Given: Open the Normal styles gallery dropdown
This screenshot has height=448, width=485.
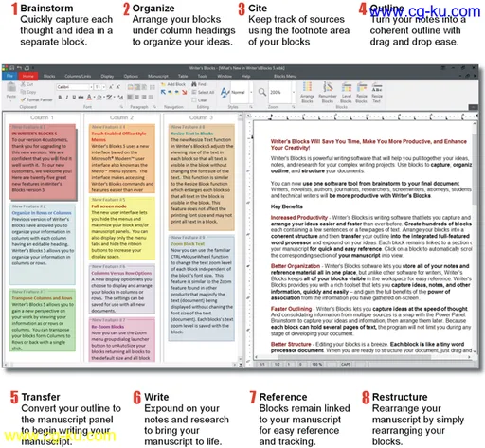Looking at the screenshot, I should 251,93.
